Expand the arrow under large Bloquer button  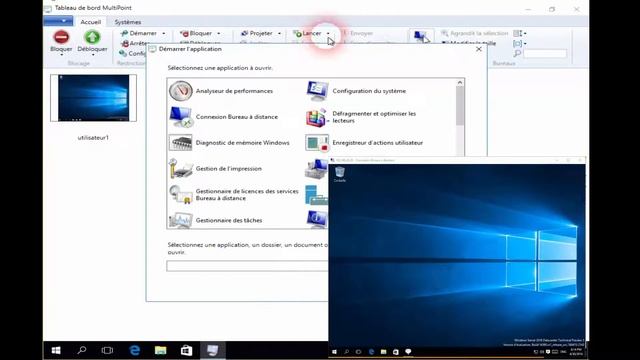(61, 54)
